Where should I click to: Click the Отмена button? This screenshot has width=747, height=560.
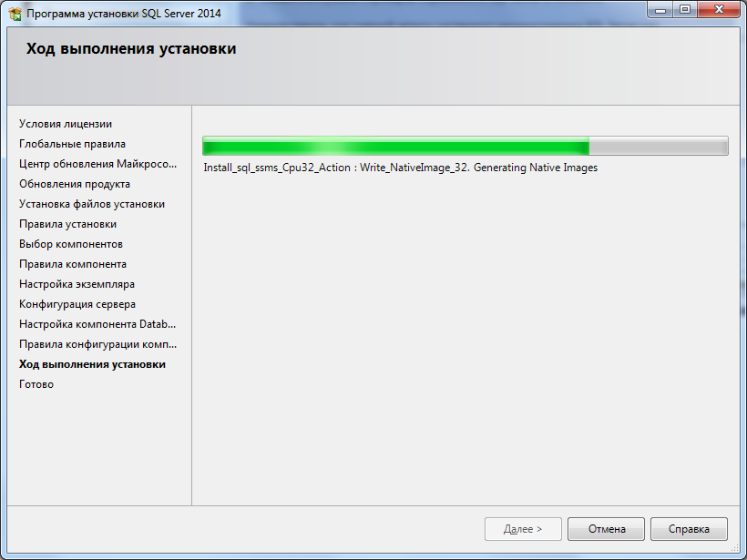click(x=606, y=529)
